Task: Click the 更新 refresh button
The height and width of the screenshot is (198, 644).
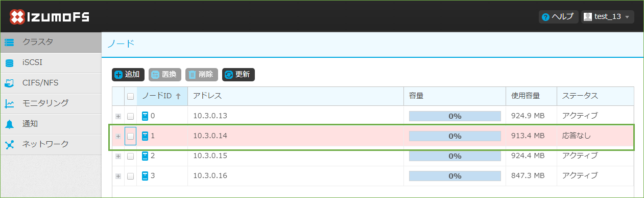Action: (x=238, y=74)
